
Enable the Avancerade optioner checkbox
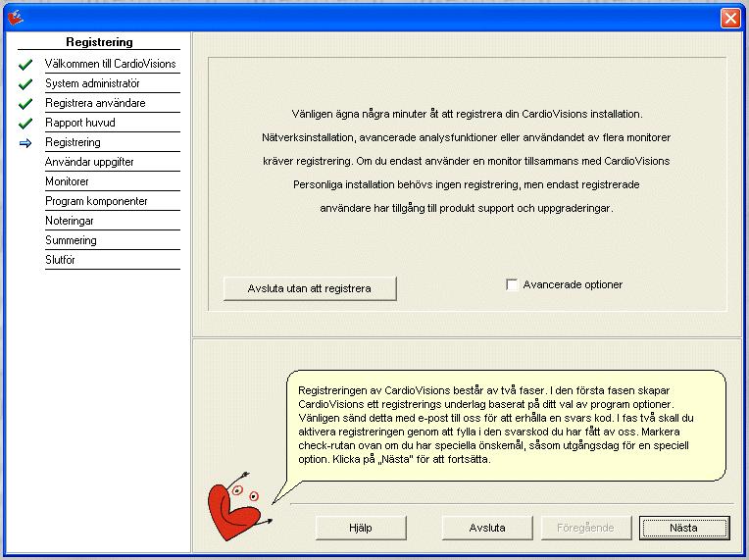click(x=512, y=284)
